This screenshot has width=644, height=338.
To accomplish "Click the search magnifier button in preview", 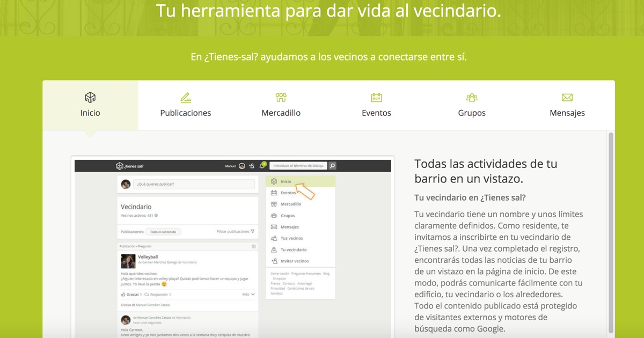I will pyautogui.click(x=332, y=166).
